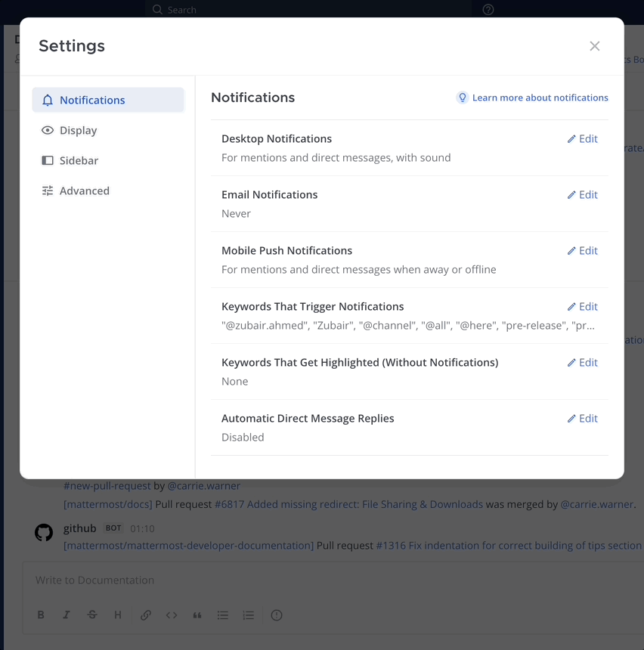644x650 pixels.
Task: Insert a code snippet with the code icon
Action: (x=171, y=614)
